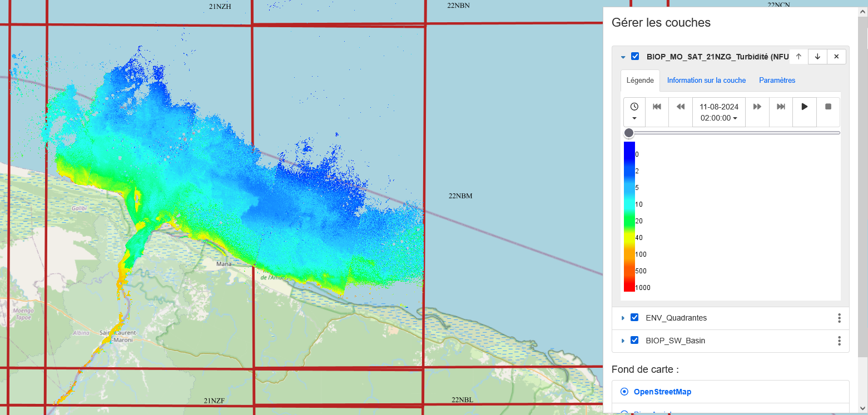Uncheck the BIOP_MO_SAT_21NZG Turbidité layer

pos(635,56)
